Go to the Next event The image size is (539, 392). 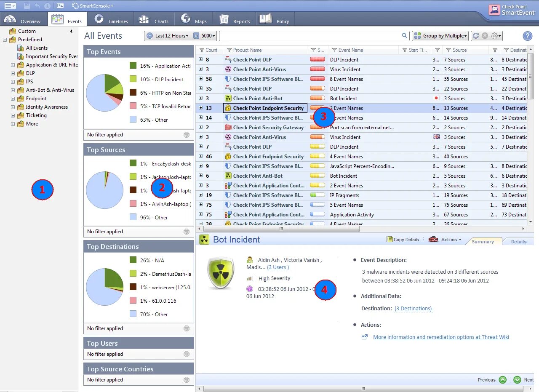[x=523, y=380]
